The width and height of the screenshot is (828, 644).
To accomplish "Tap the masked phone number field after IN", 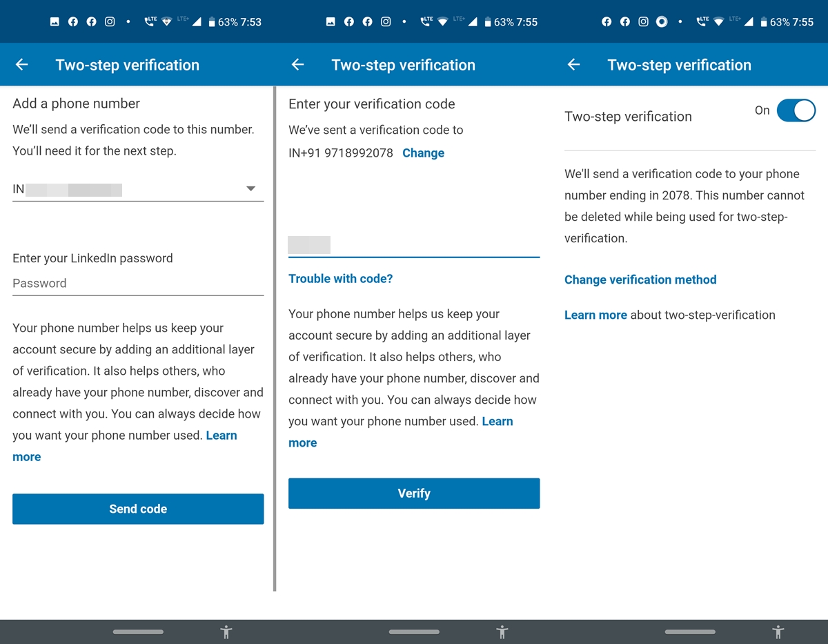I will 74,189.
